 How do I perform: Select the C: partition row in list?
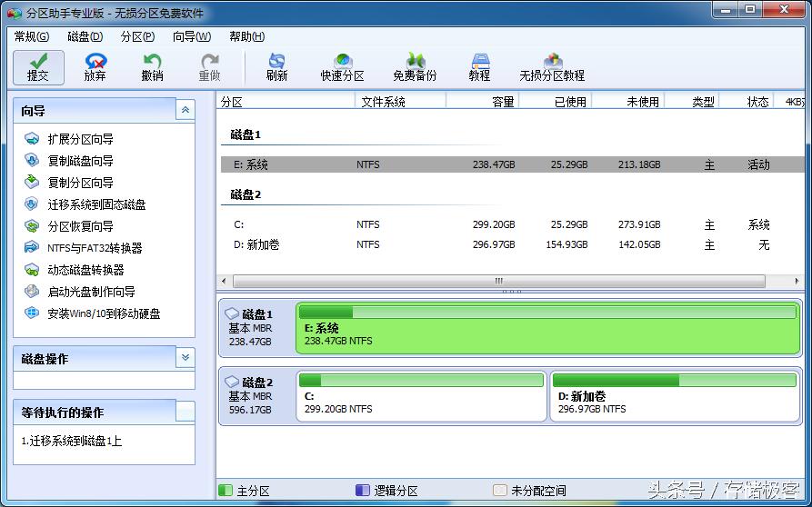click(x=513, y=224)
